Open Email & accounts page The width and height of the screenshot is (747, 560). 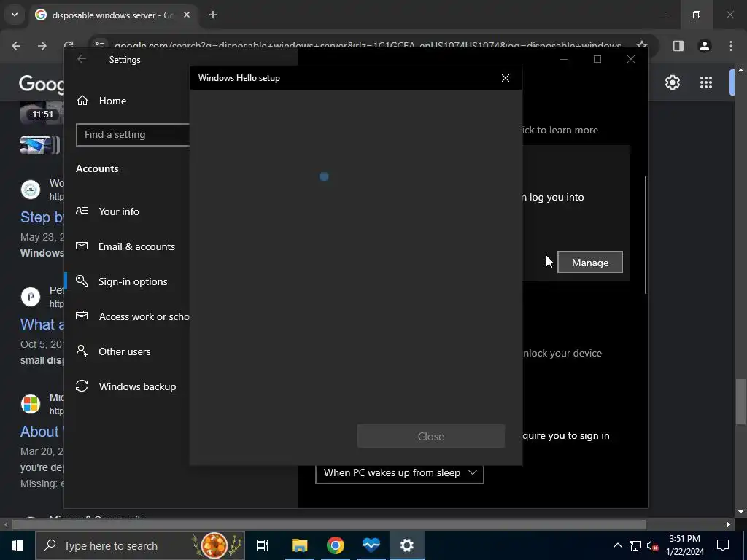coord(127,246)
